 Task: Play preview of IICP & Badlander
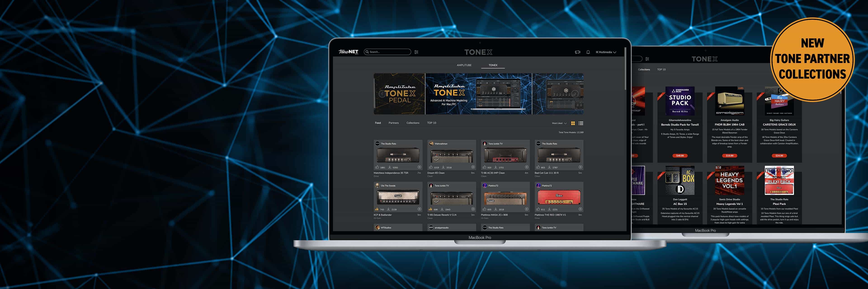419,209
